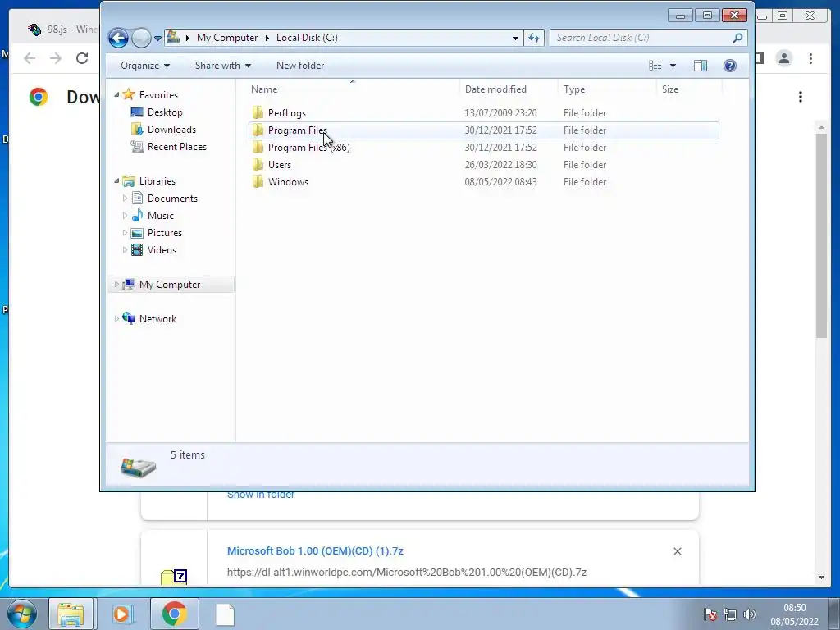Click Show in folder link in Chrome
This screenshot has height=630, width=840.
click(260, 495)
